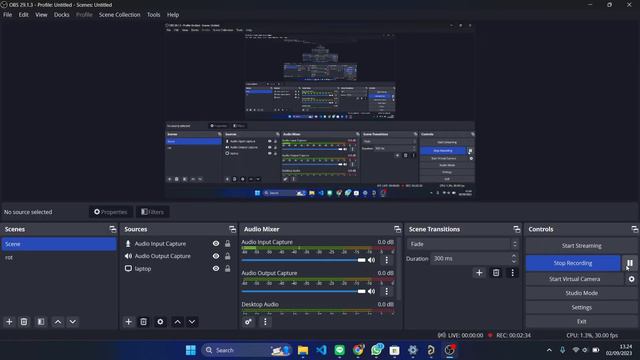Image resolution: width=640 pixels, height=360 pixels.
Task: Lock the Audio Input Capture source
Action: pyautogui.click(x=228, y=244)
